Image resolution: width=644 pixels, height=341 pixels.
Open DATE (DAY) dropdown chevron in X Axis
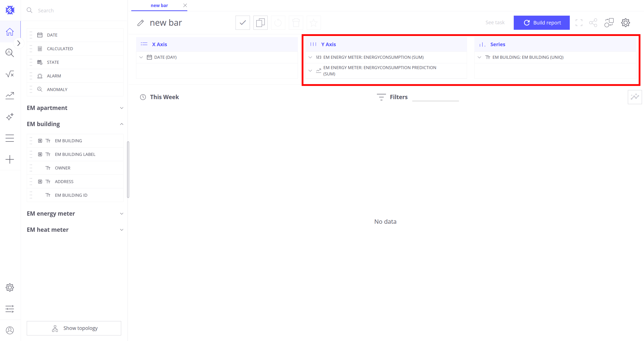pyautogui.click(x=141, y=57)
